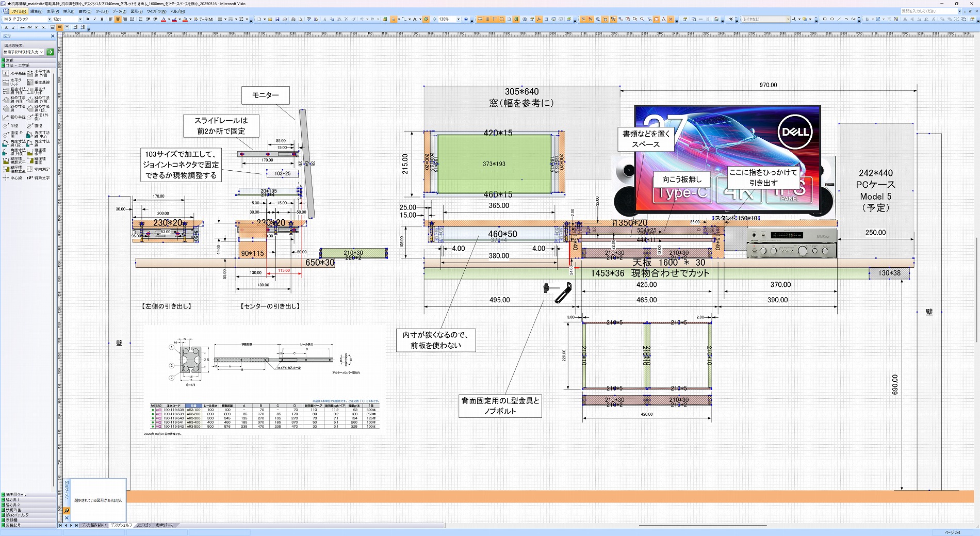Screen dimensions: 980x536
Task: Set text alignment to left
Action: coord(110,19)
